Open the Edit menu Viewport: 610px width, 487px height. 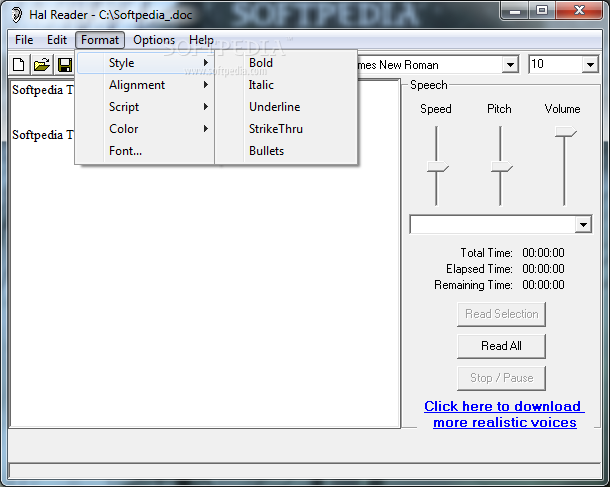(57, 40)
